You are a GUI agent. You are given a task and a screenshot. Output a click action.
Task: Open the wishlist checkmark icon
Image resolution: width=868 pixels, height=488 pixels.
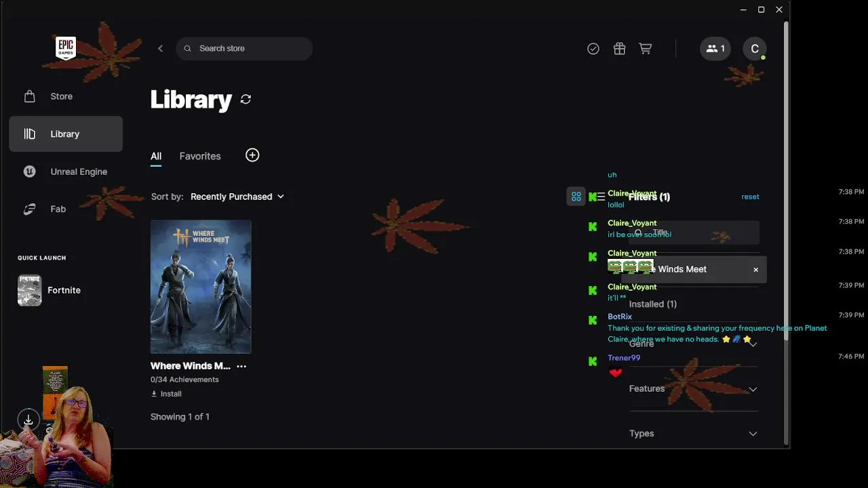[593, 49]
